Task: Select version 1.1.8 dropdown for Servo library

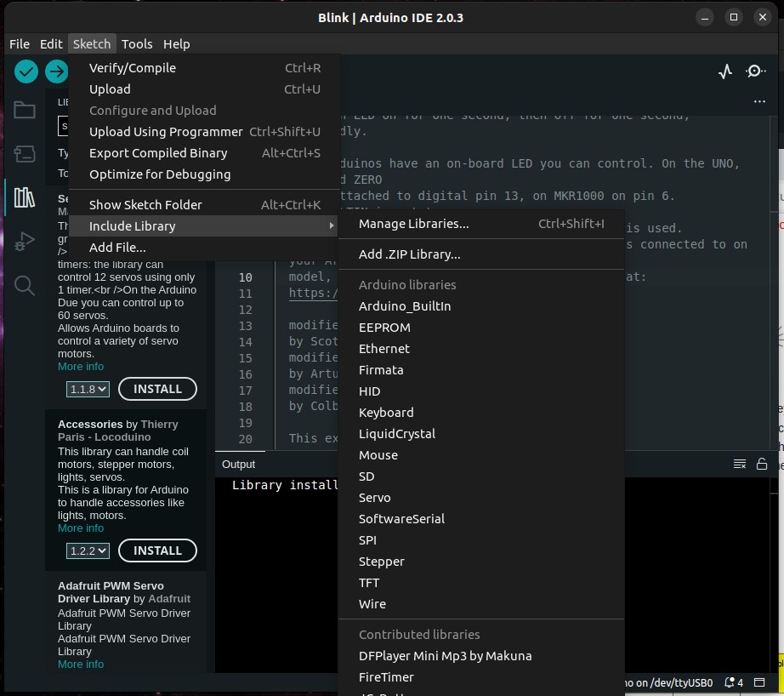Action: pos(88,390)
